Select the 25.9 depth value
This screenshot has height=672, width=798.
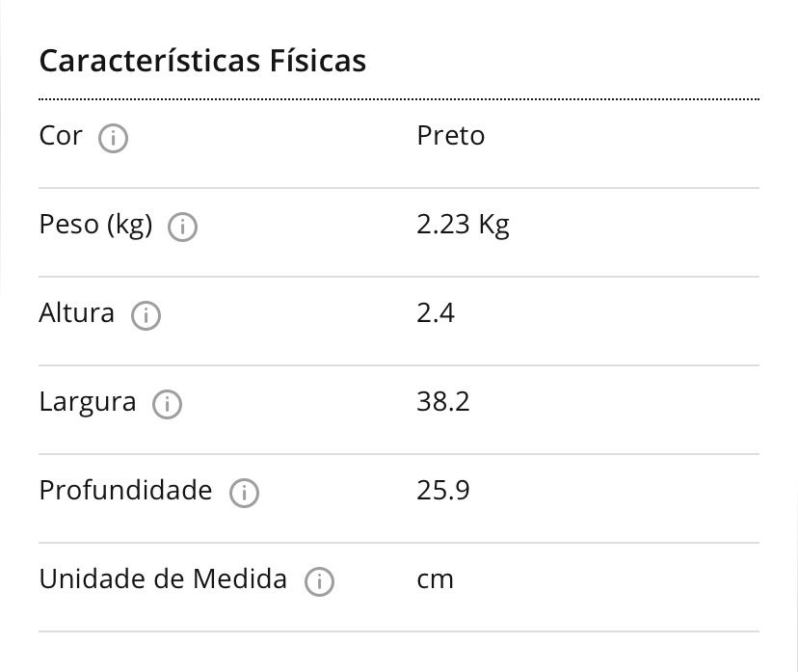(442, 491)
